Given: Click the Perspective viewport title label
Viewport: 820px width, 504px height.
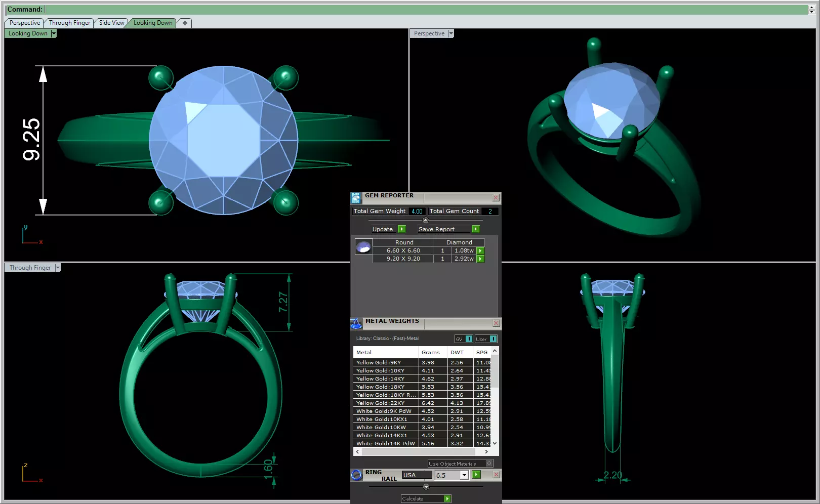Looking at the screenshot, I should click(429, 33).
